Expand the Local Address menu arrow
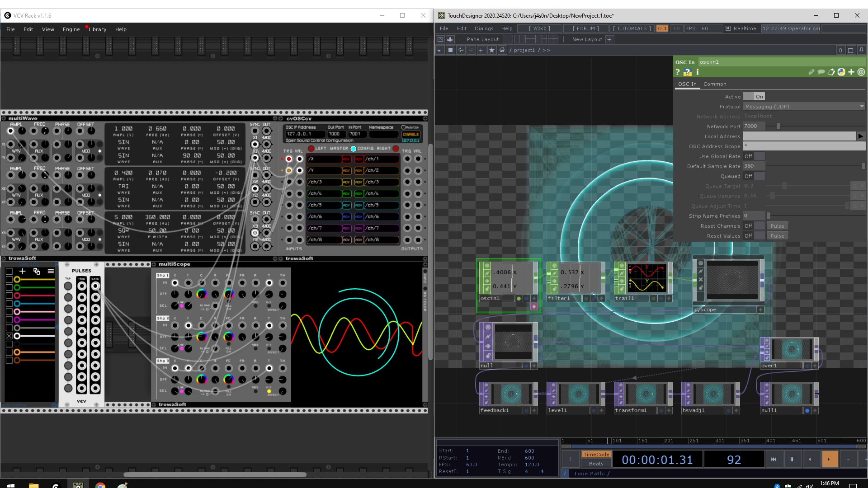Image resolution: width=868 pixels, height=488 pixels. (860, 136)
